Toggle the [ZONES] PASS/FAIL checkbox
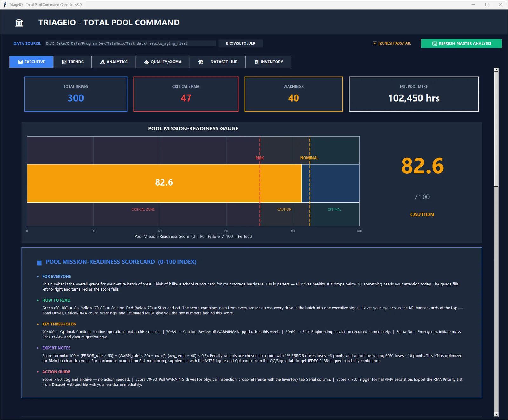Screen dimensions: 508x420 (x=375, y=43)
